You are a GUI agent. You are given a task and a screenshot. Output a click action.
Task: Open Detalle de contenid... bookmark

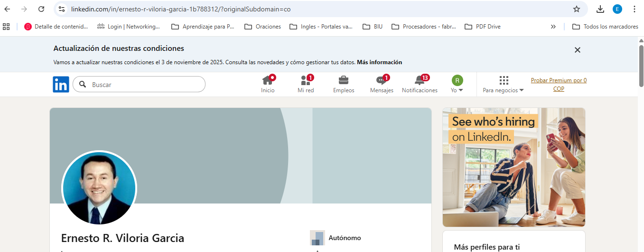point(56,27)
